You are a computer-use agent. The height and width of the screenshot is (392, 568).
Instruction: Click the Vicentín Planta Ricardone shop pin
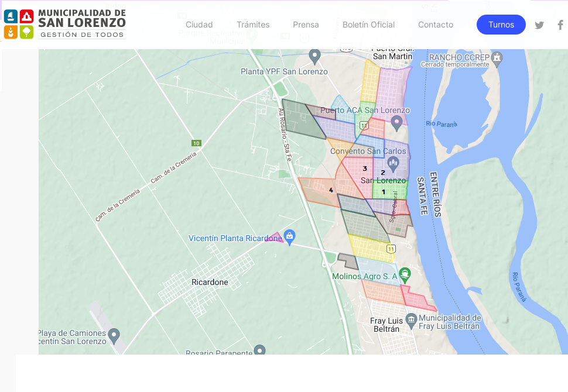(x=289, y=238)
